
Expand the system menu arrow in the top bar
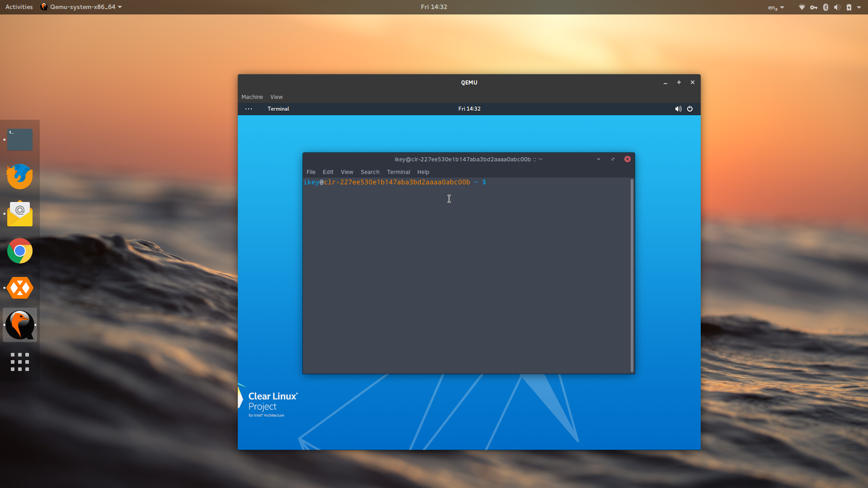859,7
